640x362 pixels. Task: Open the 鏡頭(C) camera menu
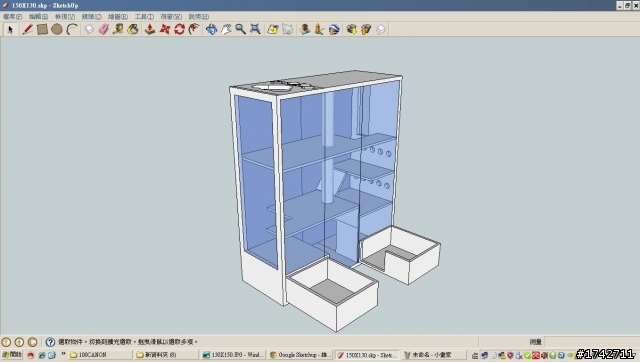click(x=91, y=17)
